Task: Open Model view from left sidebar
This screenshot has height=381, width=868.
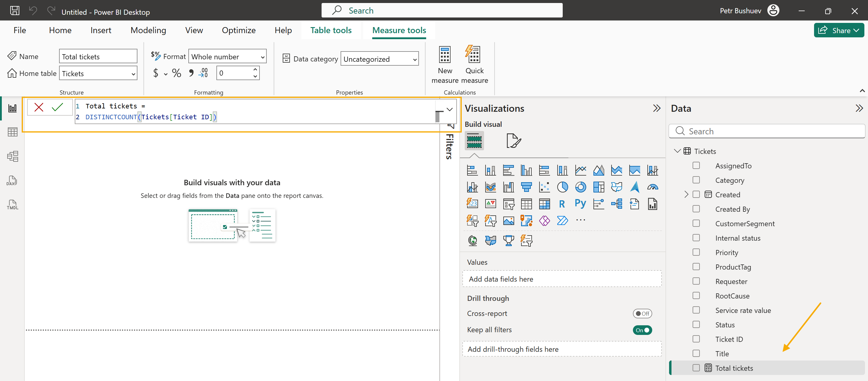Action: (12, 156)
